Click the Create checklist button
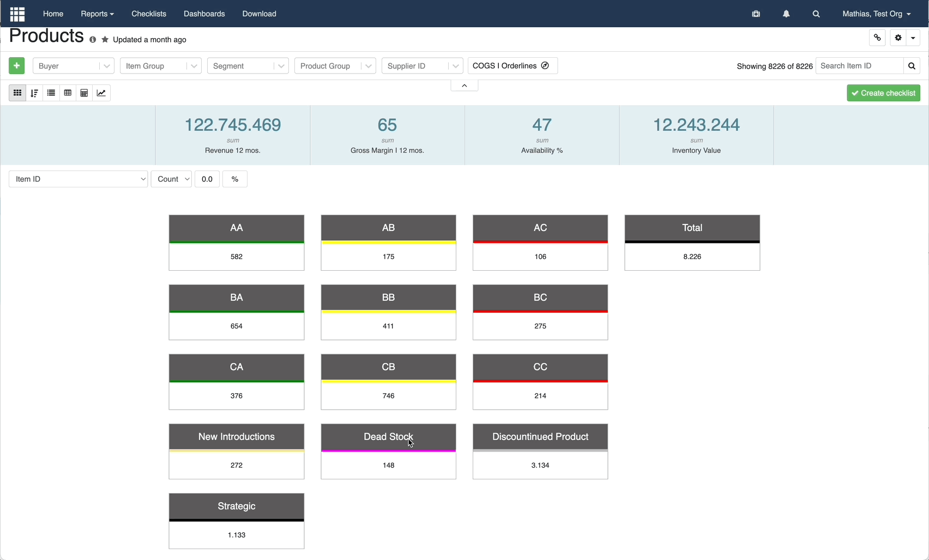The width and height of the screenshot is (929, 560). point(884,93)
